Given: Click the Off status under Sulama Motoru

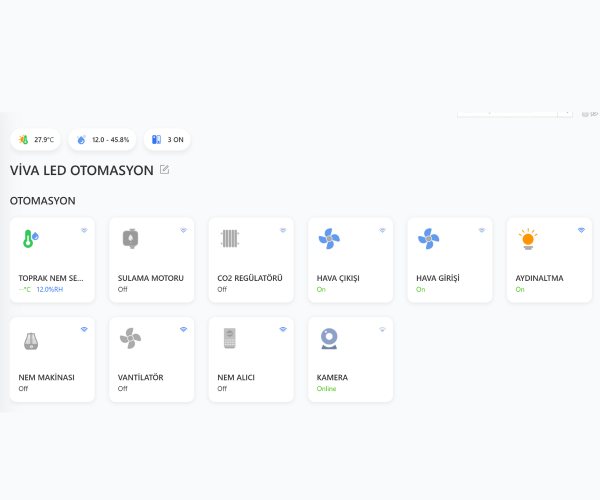Looking at the screenshot, I should pos(122,290).
